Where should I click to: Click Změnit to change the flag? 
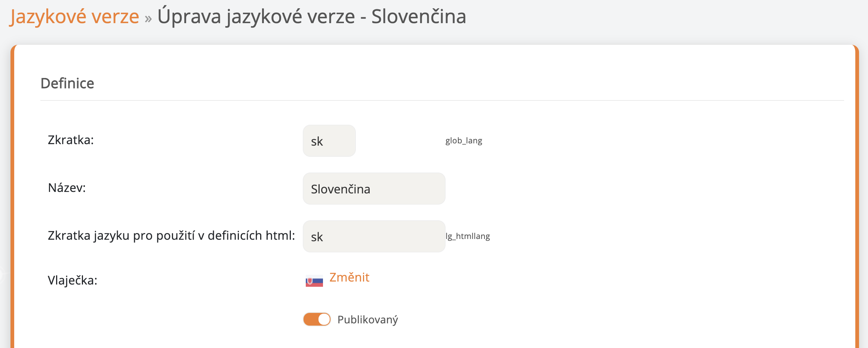pos(348,277)
